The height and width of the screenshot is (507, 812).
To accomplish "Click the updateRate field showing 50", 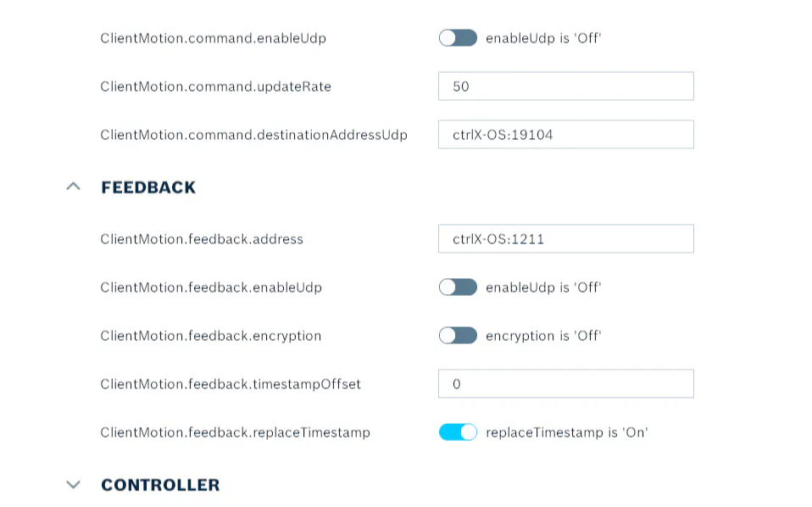I will 566,86.
